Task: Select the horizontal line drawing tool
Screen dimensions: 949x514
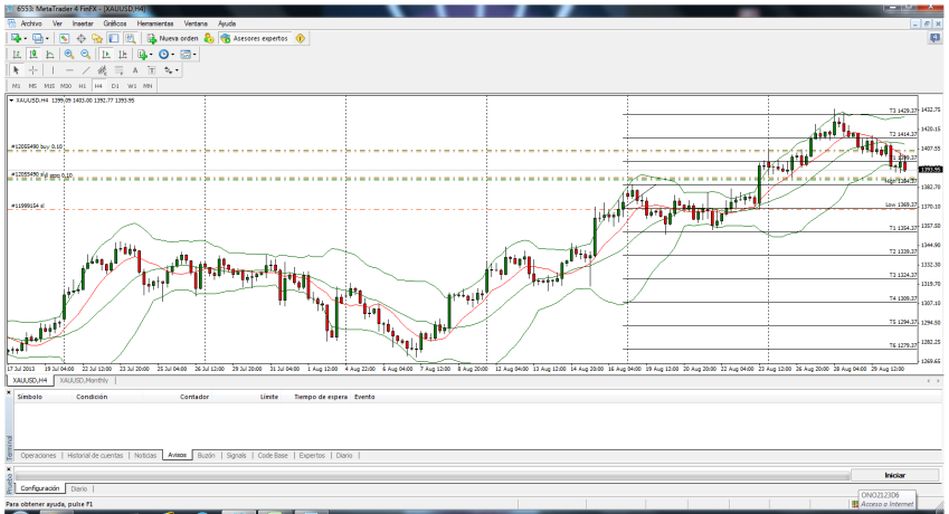Action: click(x=69, y=70)
